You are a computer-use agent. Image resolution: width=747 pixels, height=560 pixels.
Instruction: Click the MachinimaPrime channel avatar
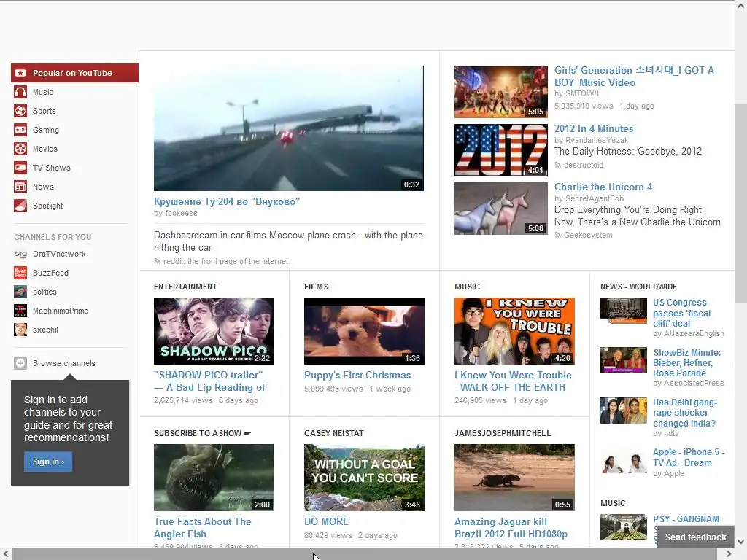click(20, 311)
